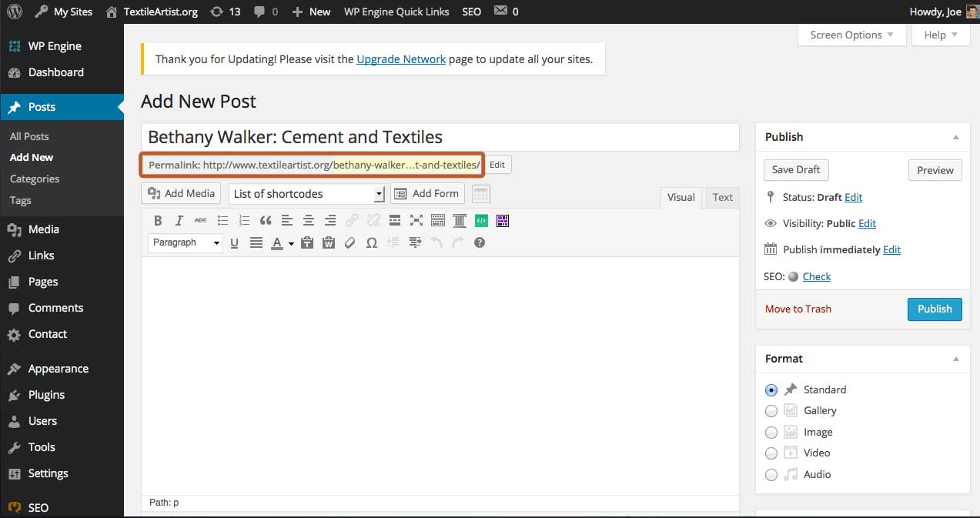The image size is (980, 518).
Task: Switch to the Text editor tab
Action: 722,197
